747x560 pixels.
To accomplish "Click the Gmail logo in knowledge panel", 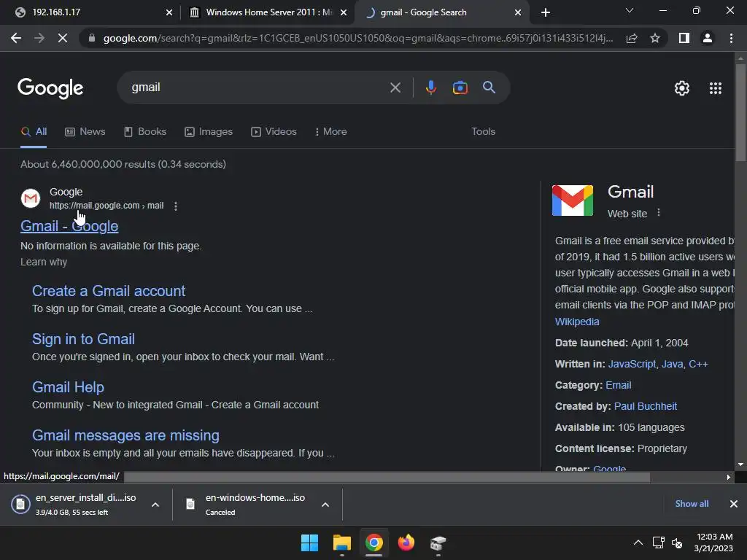I will point(572,201).
